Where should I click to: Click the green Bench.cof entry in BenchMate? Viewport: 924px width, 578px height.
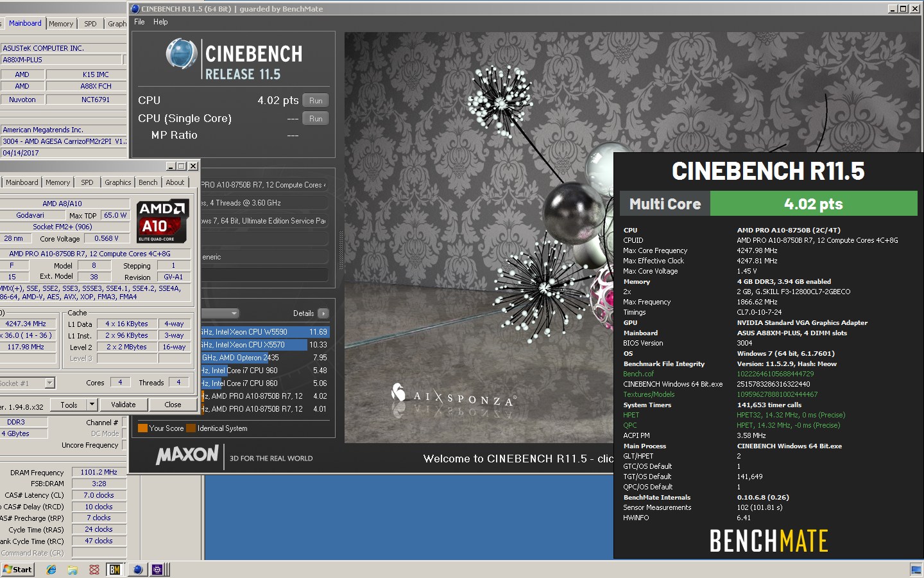(x=638, y=374)
